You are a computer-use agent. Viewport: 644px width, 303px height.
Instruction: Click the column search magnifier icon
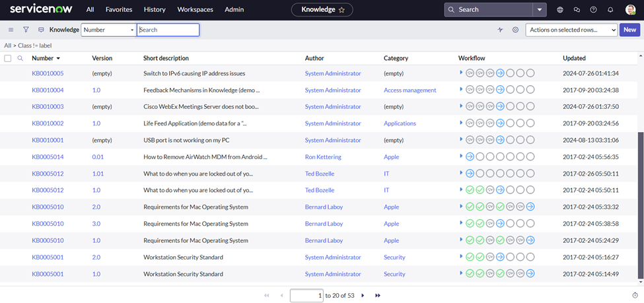(x=20, y=58)
